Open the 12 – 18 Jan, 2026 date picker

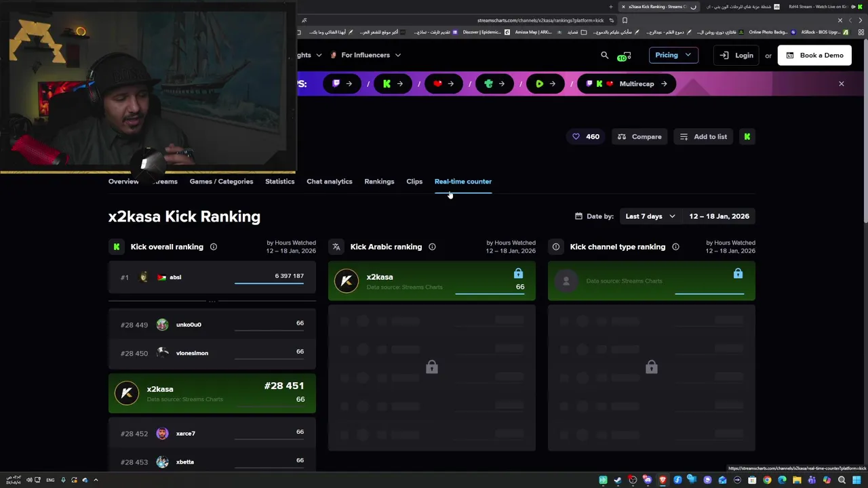click(x=719, y=216)
